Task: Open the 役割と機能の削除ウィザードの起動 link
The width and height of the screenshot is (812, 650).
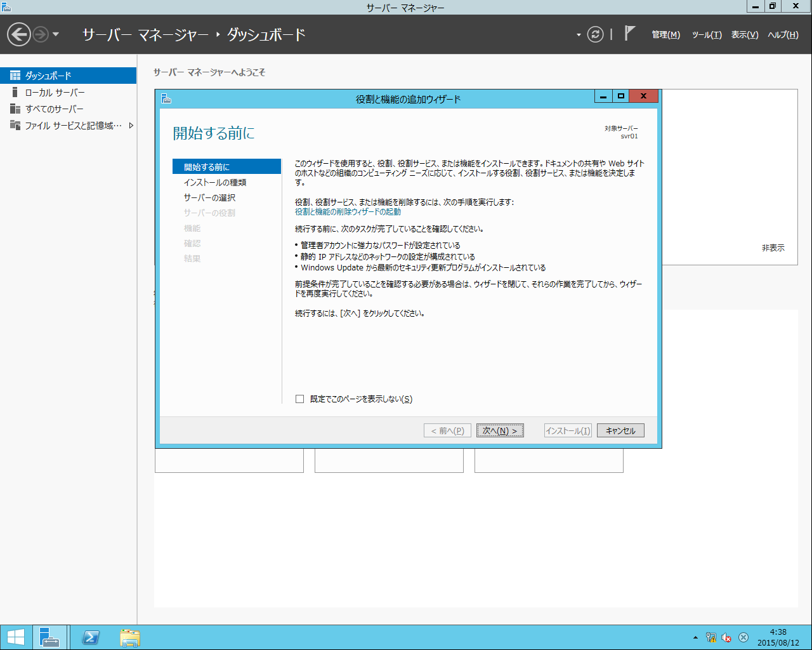Action: 348,212
